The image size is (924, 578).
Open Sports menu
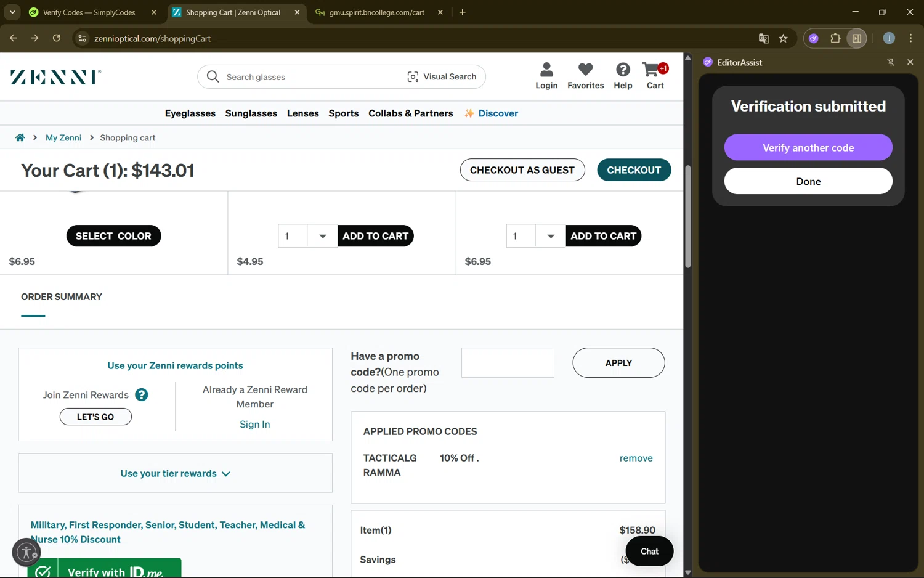pyautogui.click(x=344, y=113)
